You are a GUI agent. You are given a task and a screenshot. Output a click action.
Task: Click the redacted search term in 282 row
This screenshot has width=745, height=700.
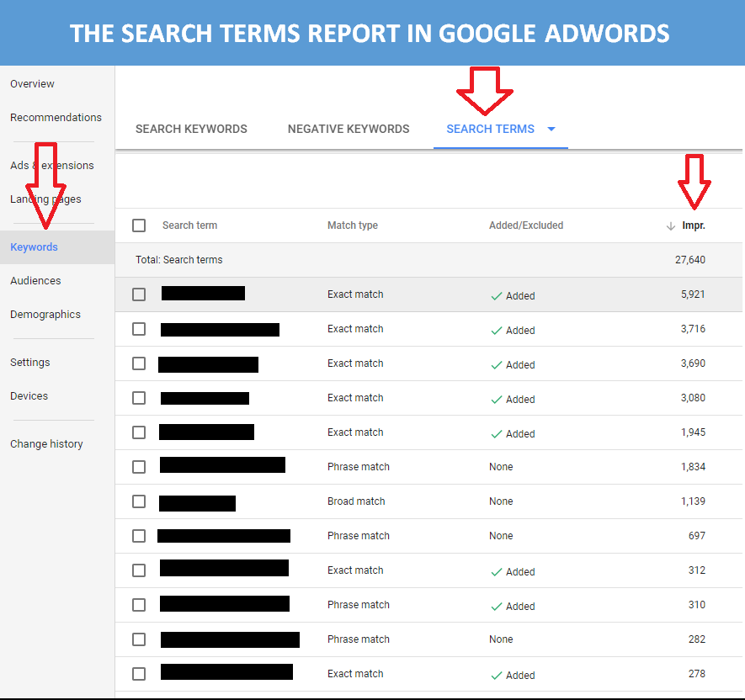(x=230, y=639)
